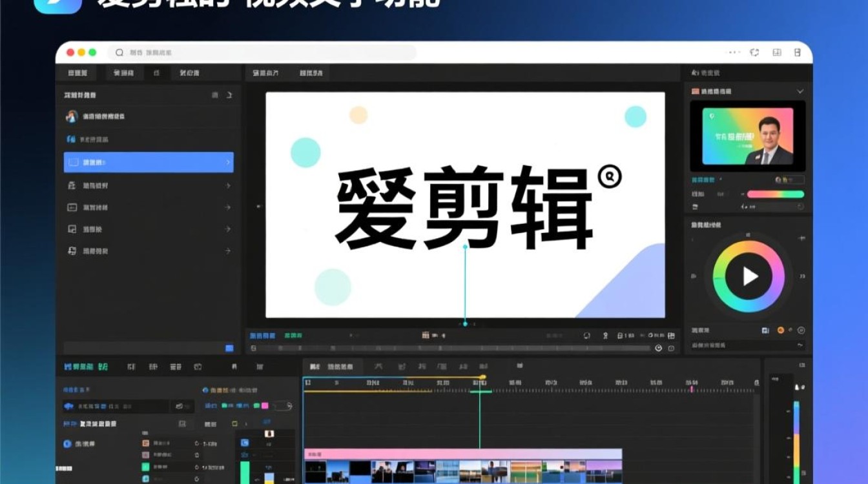The width and height of the screenshot is (868, 484).
Task: Select the video thumbnail strip on the timeline
Action: click(462, 471)
